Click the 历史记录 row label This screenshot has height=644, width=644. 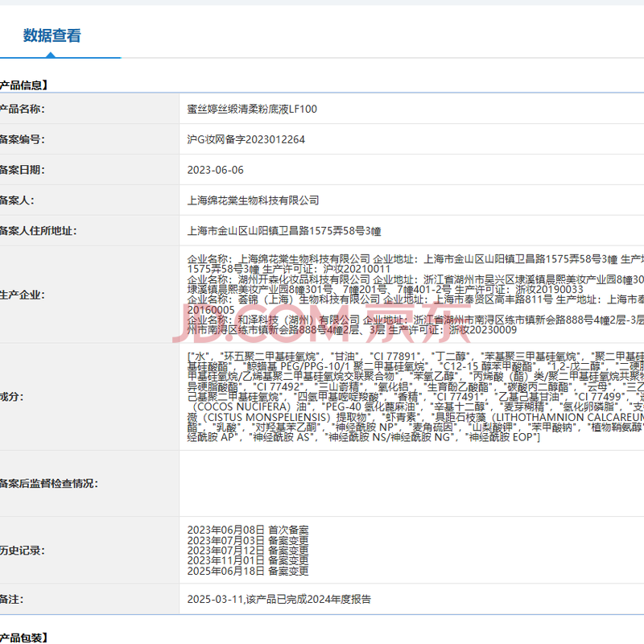(23, 551)
